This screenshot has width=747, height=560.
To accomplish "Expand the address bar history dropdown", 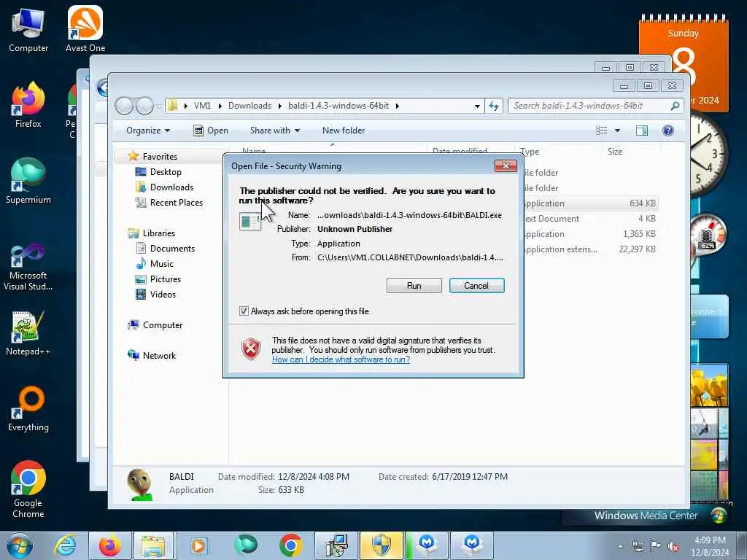I will click(477, 106).
